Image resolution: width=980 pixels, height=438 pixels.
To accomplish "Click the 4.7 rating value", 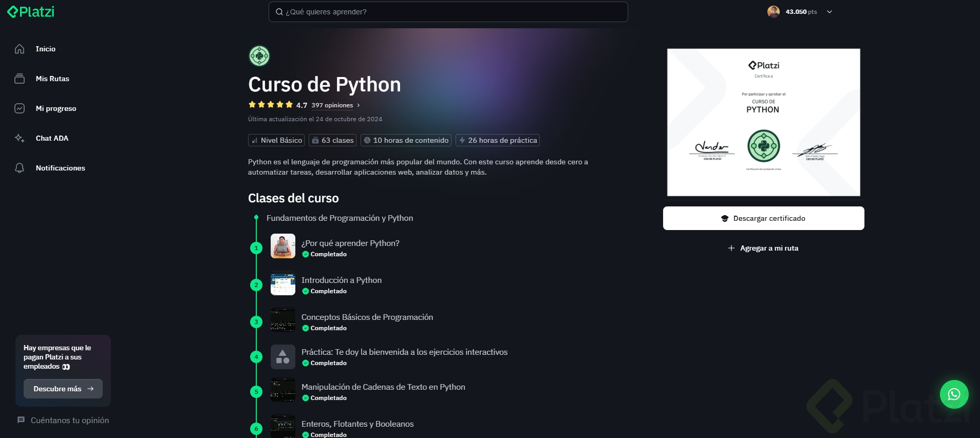I will 301,105.
